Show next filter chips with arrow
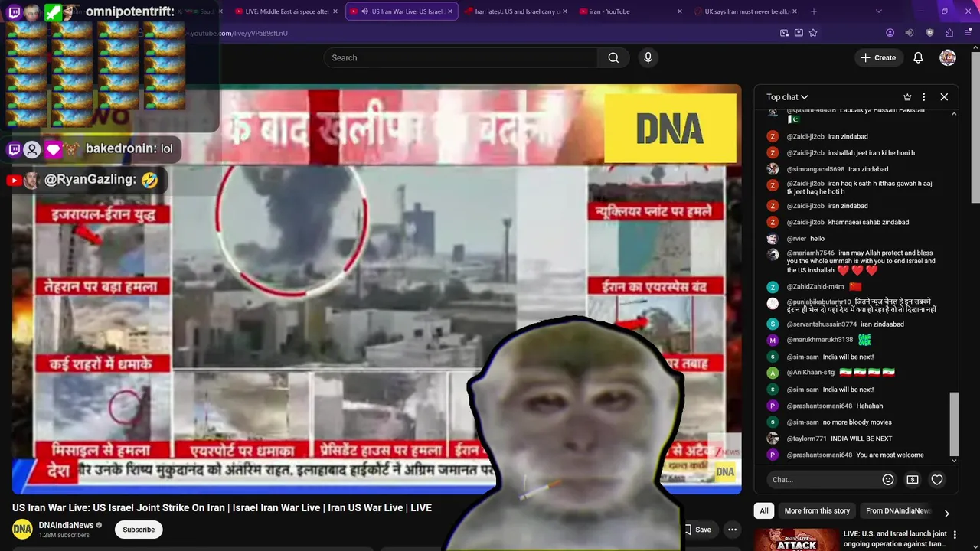Viewport: 980px width, 551px height. tap(946, 514)
